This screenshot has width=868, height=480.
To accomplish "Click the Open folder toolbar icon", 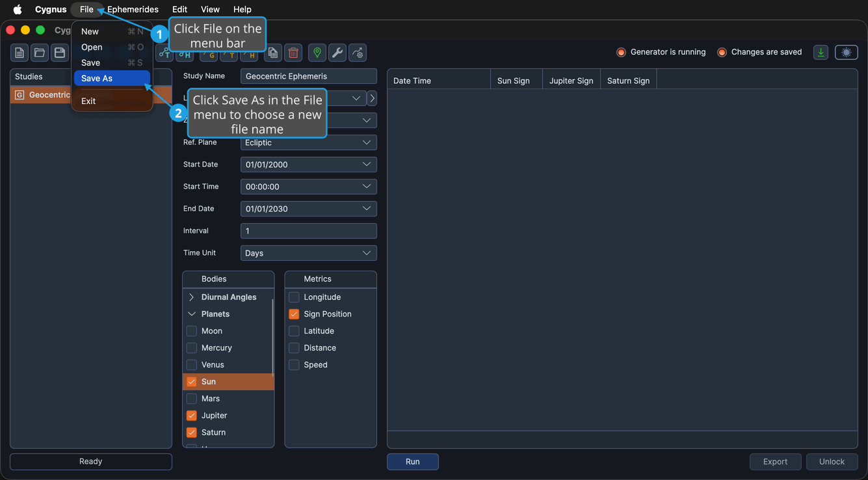I will 40,53.
